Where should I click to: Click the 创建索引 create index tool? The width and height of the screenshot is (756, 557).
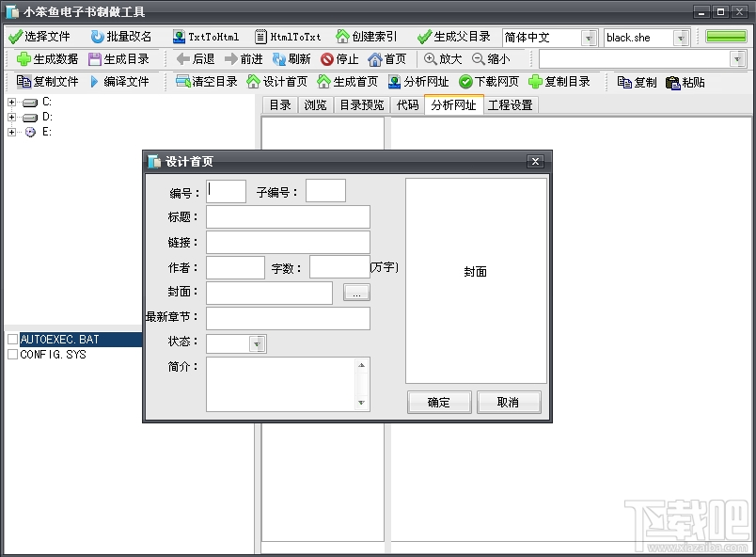pyautogui.click(x=367, y=37)
